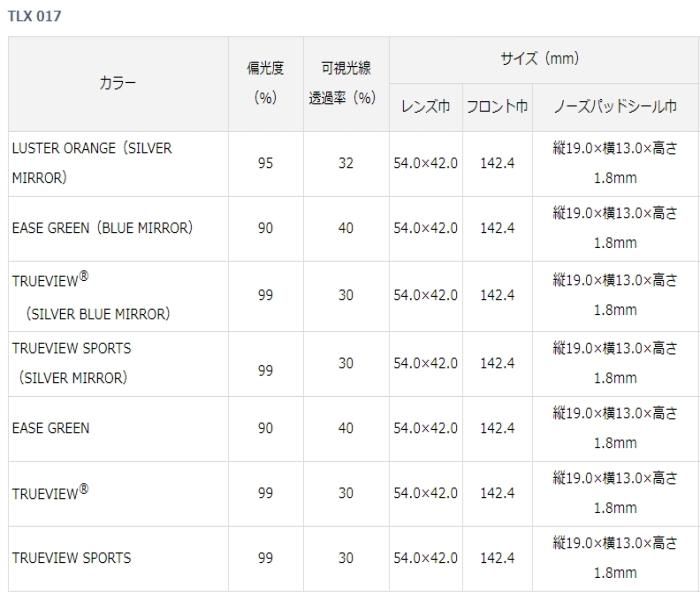The image size is (700, 595).
Task: Click the カラー column header
Action: click(x=118, y=84)
